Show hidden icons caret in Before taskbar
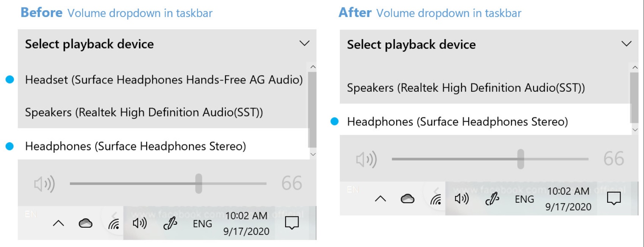The image size is (644, 247). [x=58, y=223]
